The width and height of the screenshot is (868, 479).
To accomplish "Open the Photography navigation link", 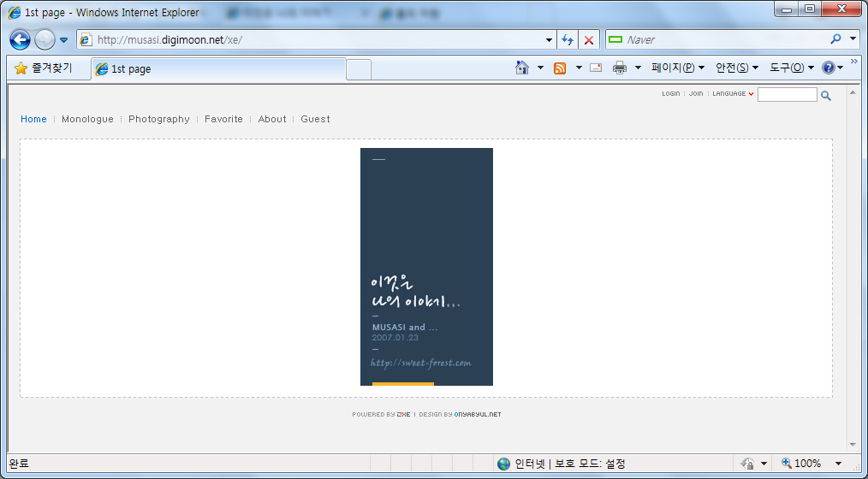I will [159, 119].
